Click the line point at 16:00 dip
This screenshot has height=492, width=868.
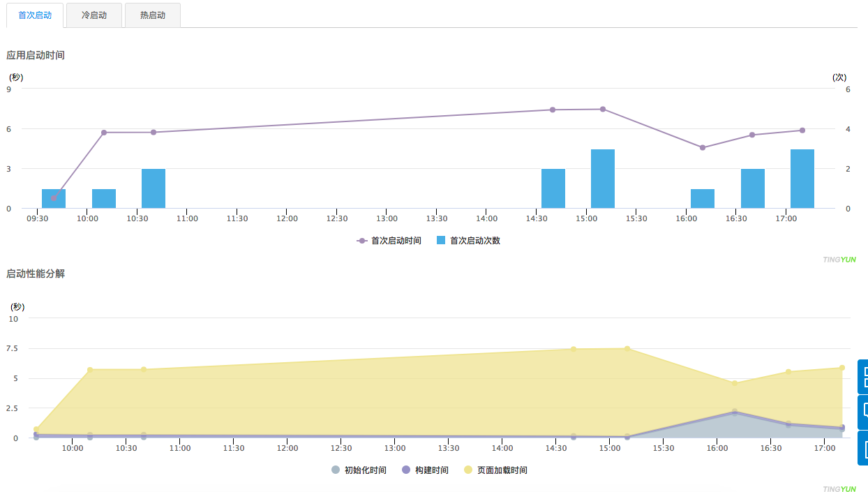[x=703, y=147]
